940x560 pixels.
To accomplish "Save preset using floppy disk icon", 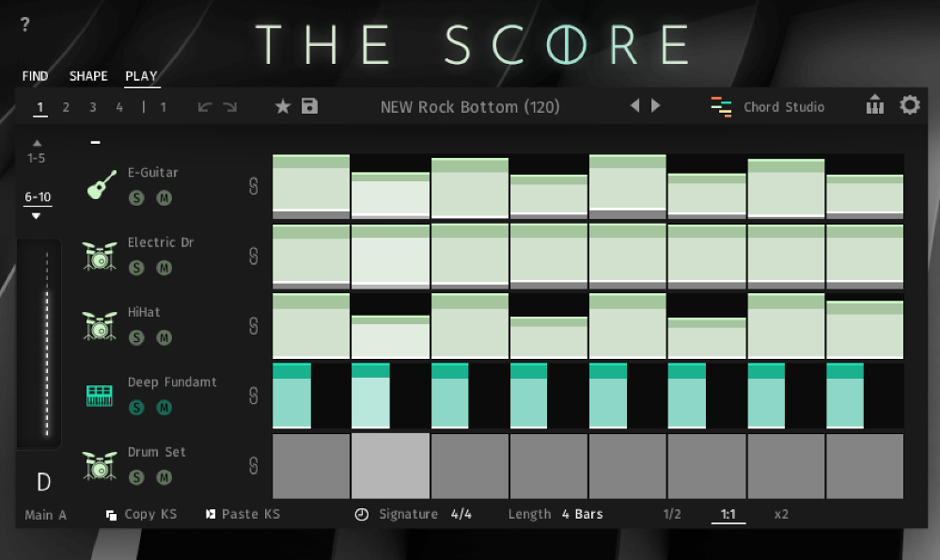I will [x=309, y=106].
